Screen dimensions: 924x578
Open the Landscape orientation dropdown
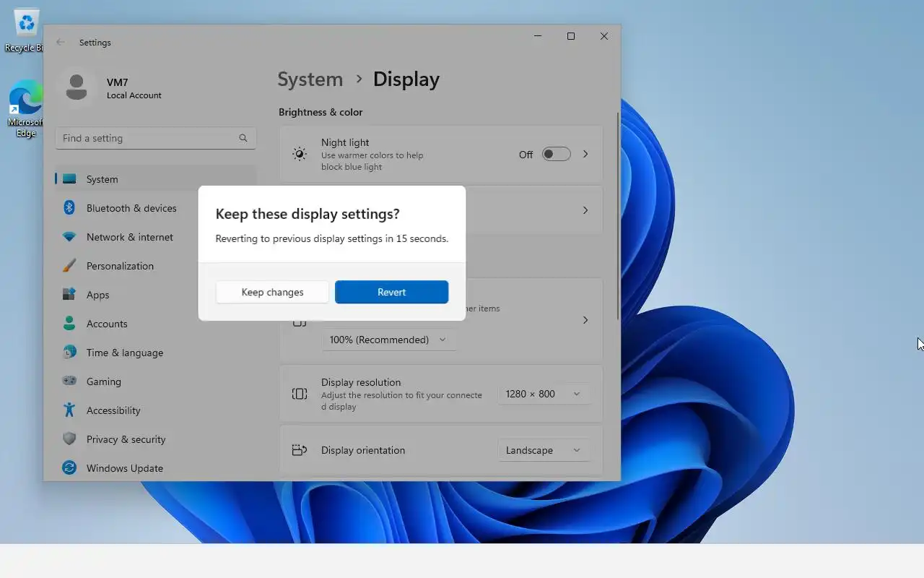pos(544,450)
